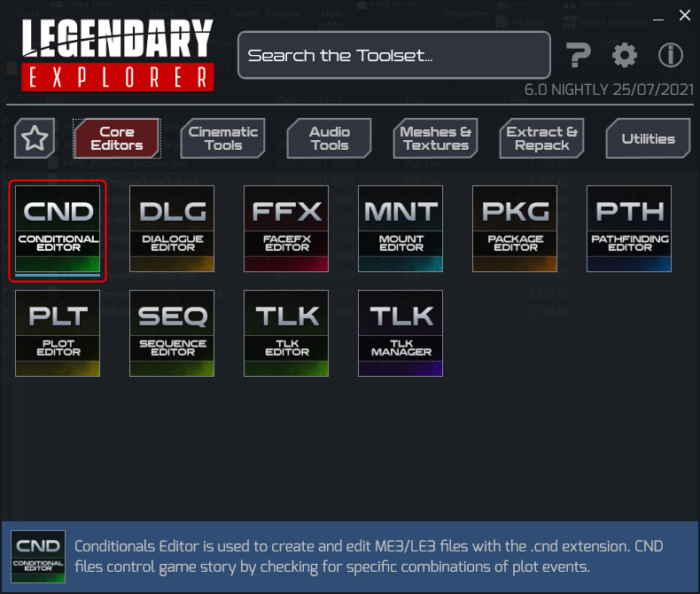
Task: Open the FFX FaceFX Editor
Action: (286, 229)
